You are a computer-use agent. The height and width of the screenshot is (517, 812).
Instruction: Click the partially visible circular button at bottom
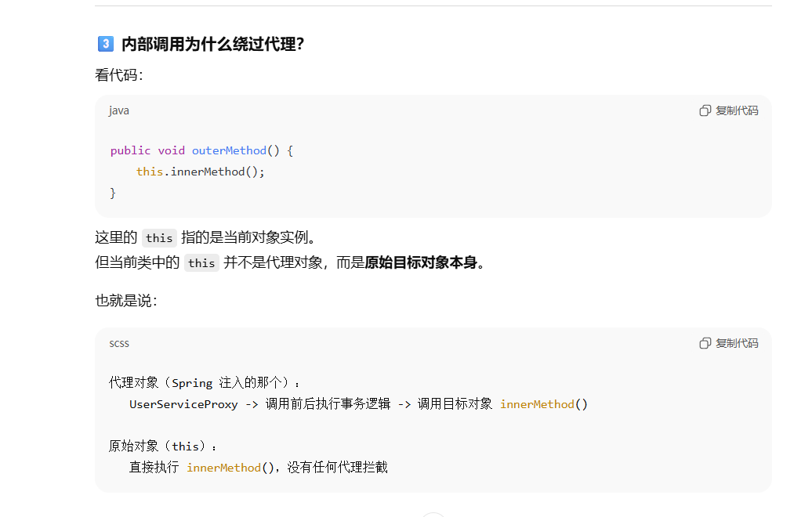point(433,515)
